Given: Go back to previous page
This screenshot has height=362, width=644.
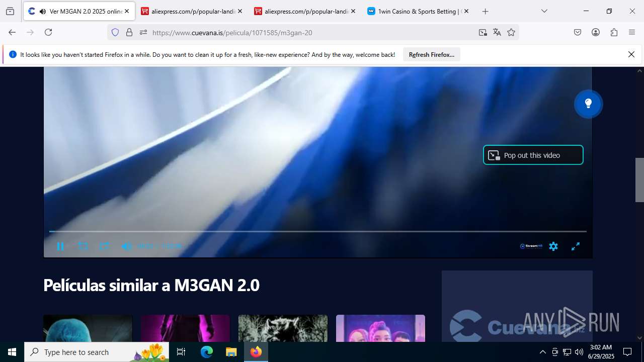Looking at the screenshot, I should pos(12,32).
